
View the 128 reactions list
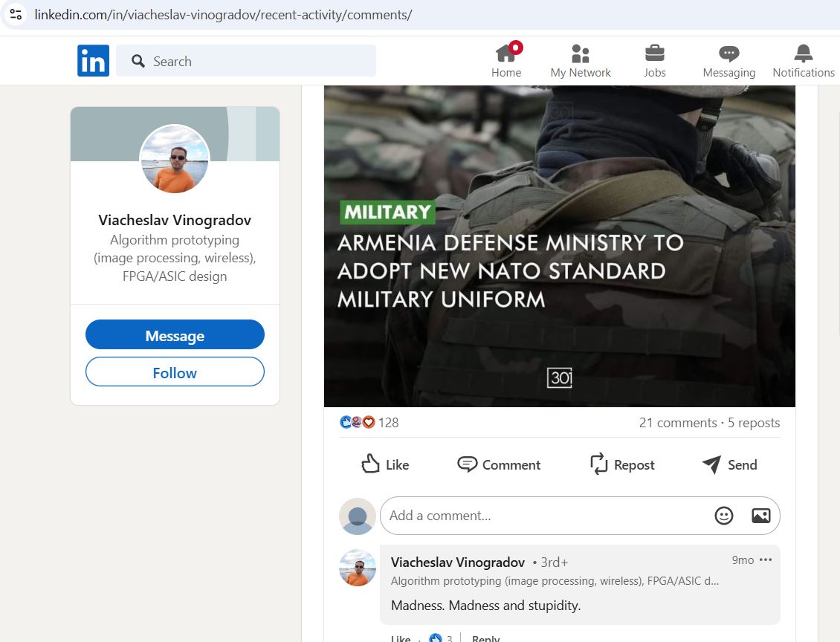pos(369,423)
